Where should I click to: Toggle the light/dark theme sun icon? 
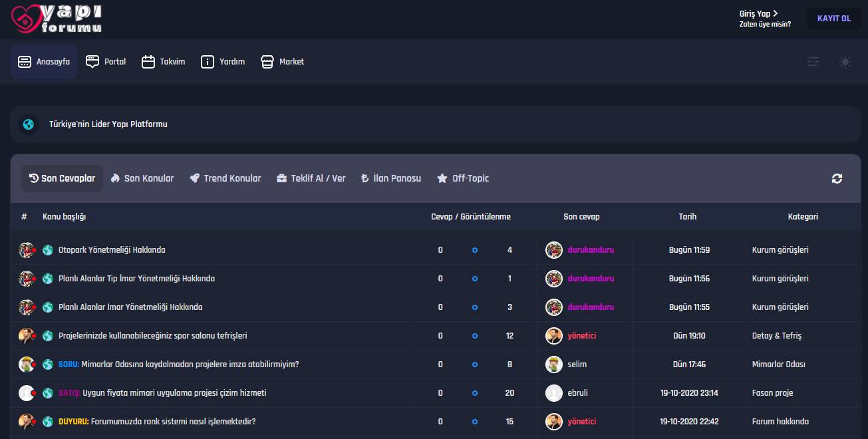pos(845,62)
